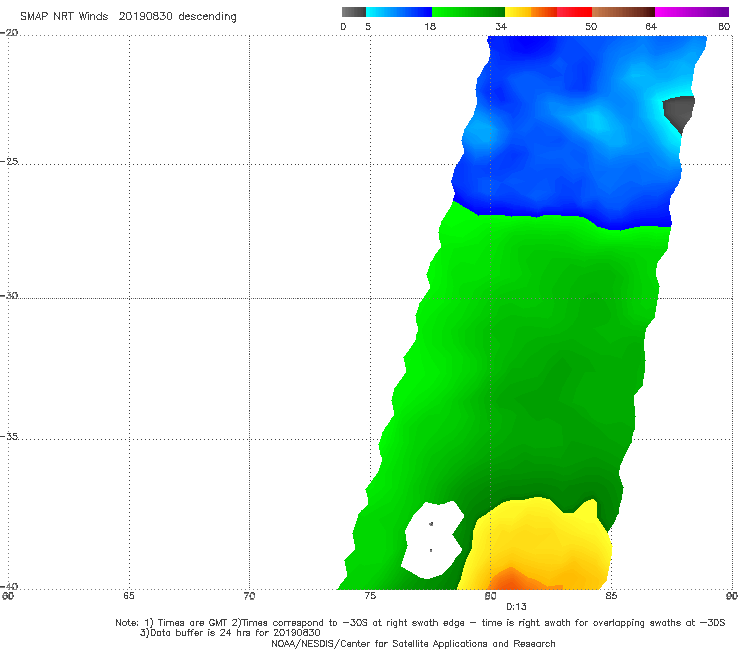The height and width of the screenshot is (650, 740).
Task: Click the longitude label 85
Action: [x=611, y=596]
